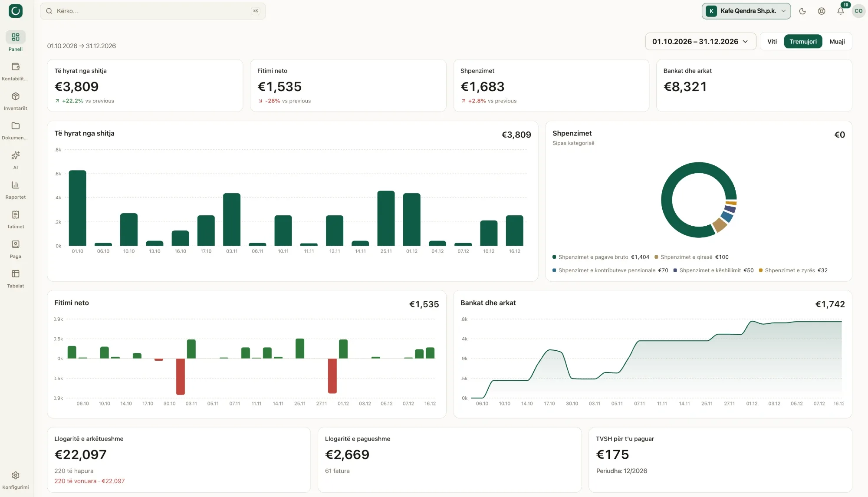
Task: Open the Llogaritë e pagueshme card
Action: (x=450, y=460)
